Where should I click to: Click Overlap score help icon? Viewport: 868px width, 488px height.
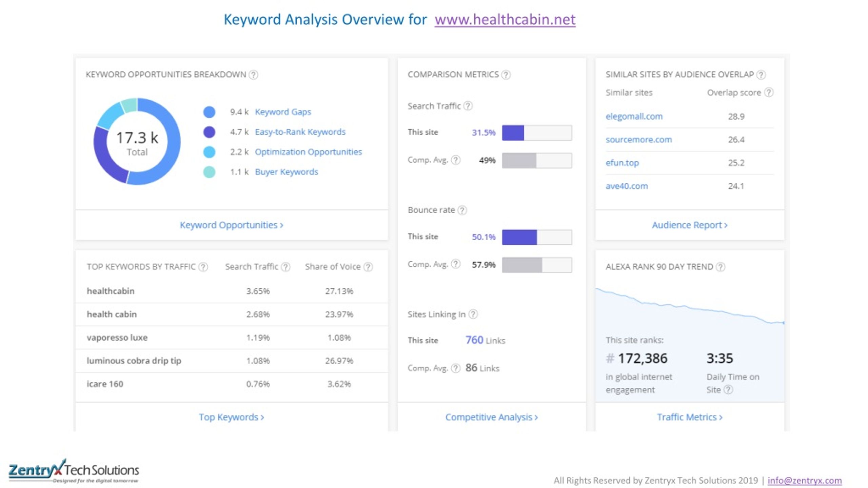769,93
